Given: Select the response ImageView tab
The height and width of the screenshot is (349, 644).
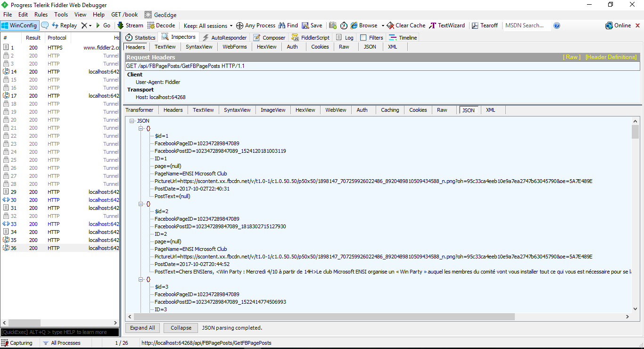Looking at the screenshot, I should [x=273, y=110].
